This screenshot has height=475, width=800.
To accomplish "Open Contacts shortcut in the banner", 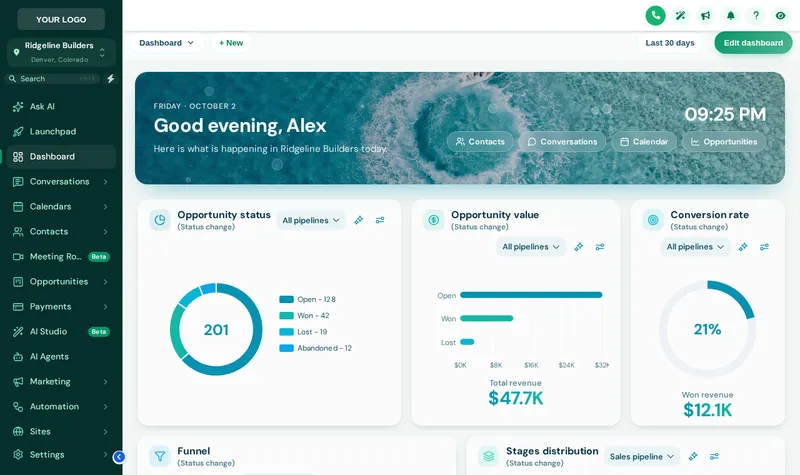I will coord(480,142).
